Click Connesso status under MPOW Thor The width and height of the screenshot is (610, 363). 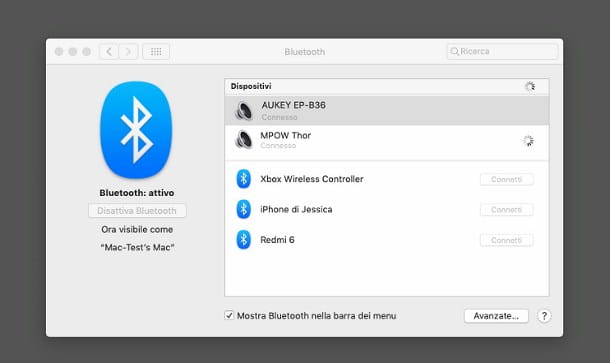(278, 146)
